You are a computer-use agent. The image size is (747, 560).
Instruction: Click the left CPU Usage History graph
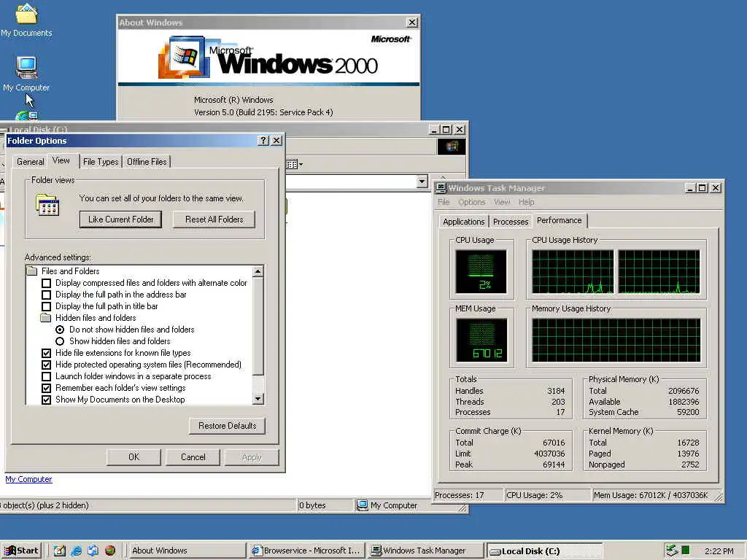point(573,272)
